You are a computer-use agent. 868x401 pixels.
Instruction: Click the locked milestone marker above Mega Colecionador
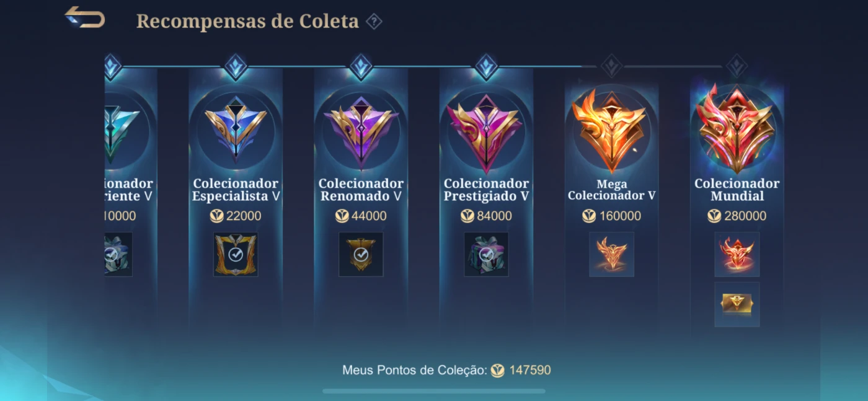tap(611, 66)
